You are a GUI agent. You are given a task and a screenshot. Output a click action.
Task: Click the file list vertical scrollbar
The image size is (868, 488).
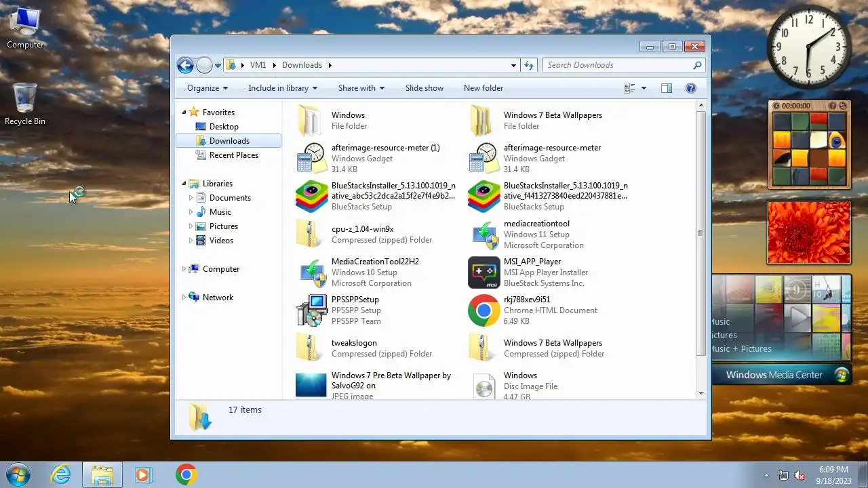tap(701, 232)
